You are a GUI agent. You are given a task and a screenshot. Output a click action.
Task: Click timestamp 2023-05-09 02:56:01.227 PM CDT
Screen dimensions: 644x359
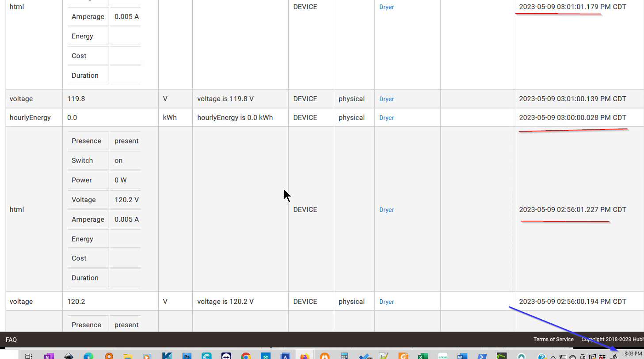[572, 209]
